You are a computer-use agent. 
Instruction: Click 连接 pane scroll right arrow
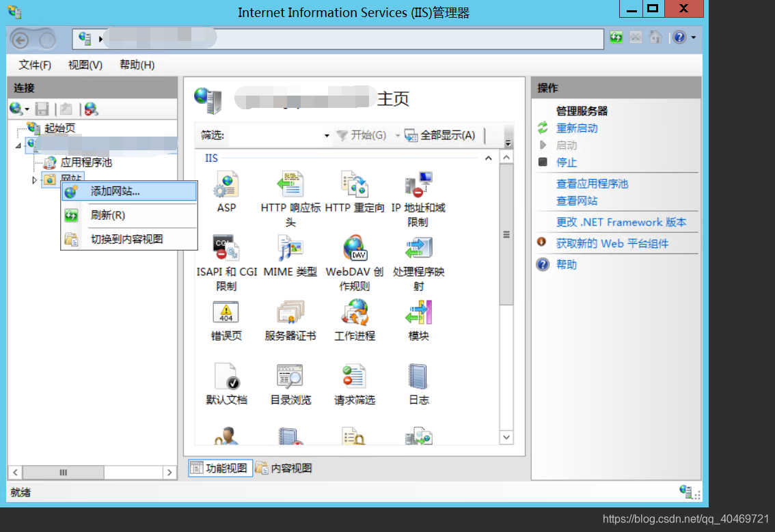169,472
